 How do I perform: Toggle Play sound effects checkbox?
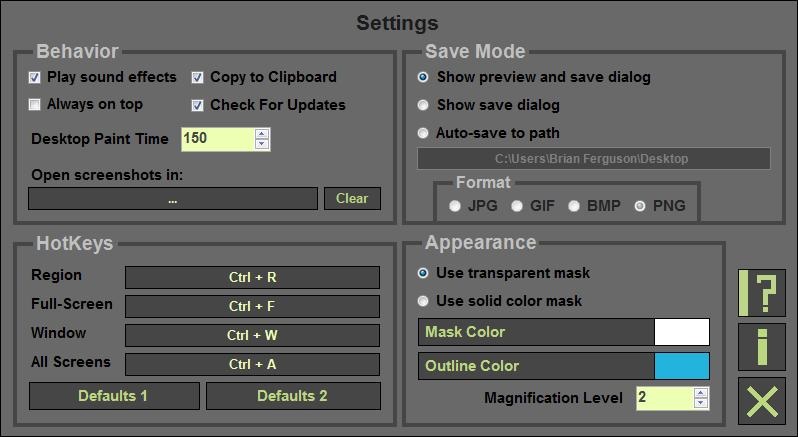[35, 77]
